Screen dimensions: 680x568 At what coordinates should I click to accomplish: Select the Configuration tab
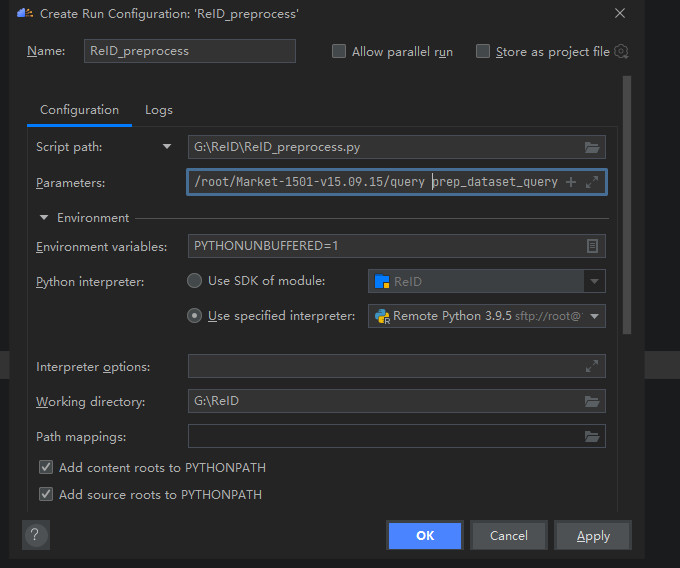[x=79, y=110]
